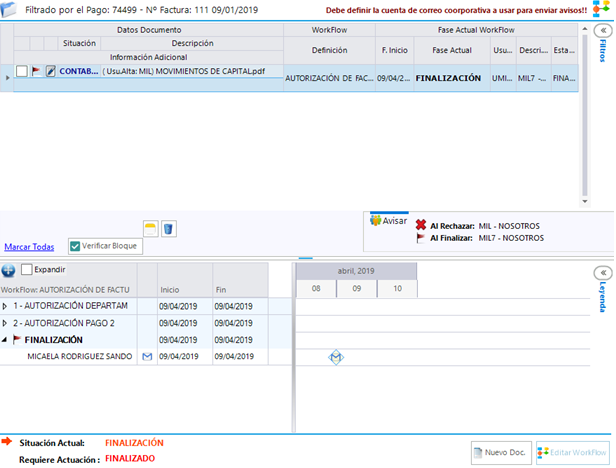Click day 08 in Gantt header
This screenshot has height=468, width=616.
(316, 288)
